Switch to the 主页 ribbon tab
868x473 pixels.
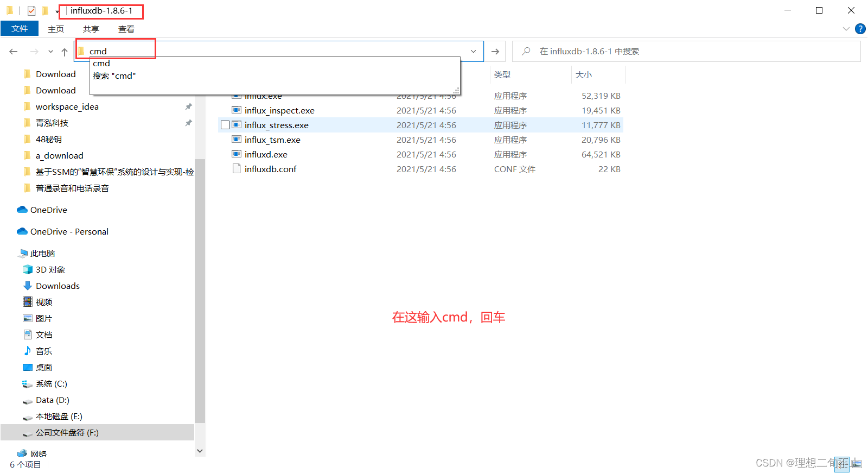pyautogui.click(x=56, y=29)
